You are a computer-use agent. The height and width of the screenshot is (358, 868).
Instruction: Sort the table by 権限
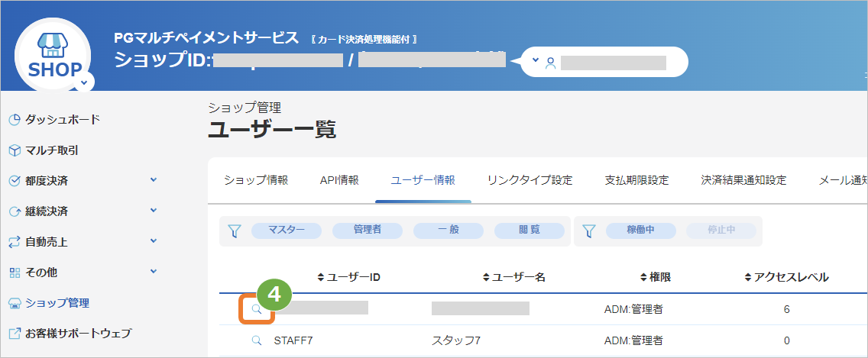656,277
